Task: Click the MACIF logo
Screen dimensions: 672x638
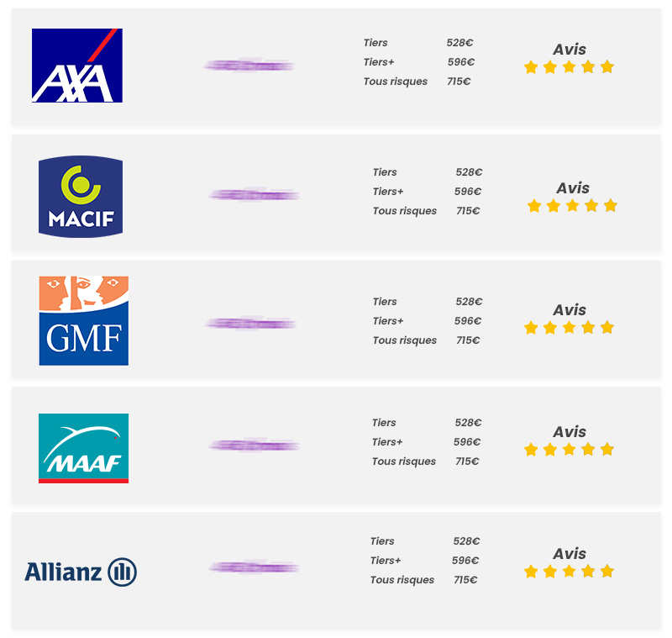Action: coord(81,196)
